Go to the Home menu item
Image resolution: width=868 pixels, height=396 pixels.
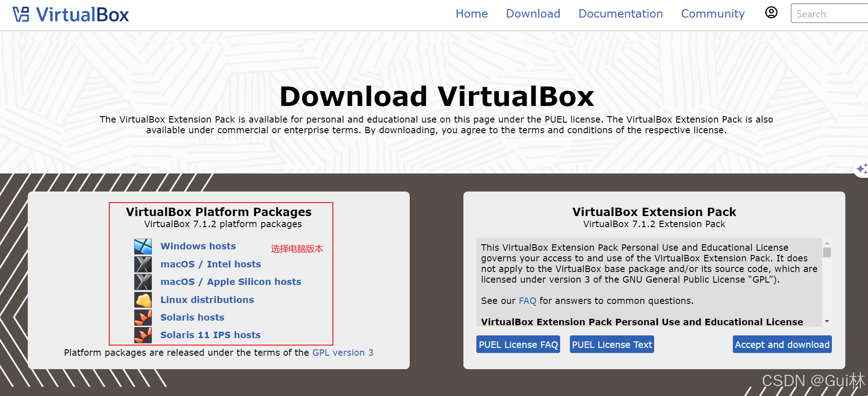(x=472, y=14)
